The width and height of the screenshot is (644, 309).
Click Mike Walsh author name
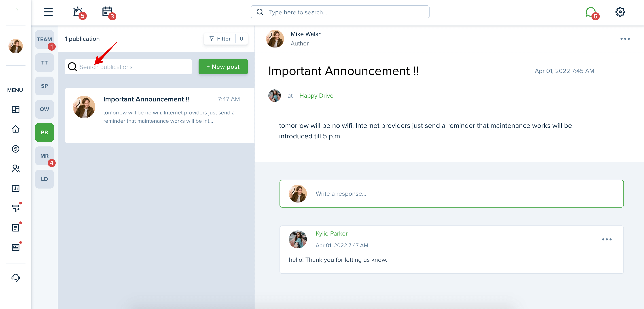[306, 34]
